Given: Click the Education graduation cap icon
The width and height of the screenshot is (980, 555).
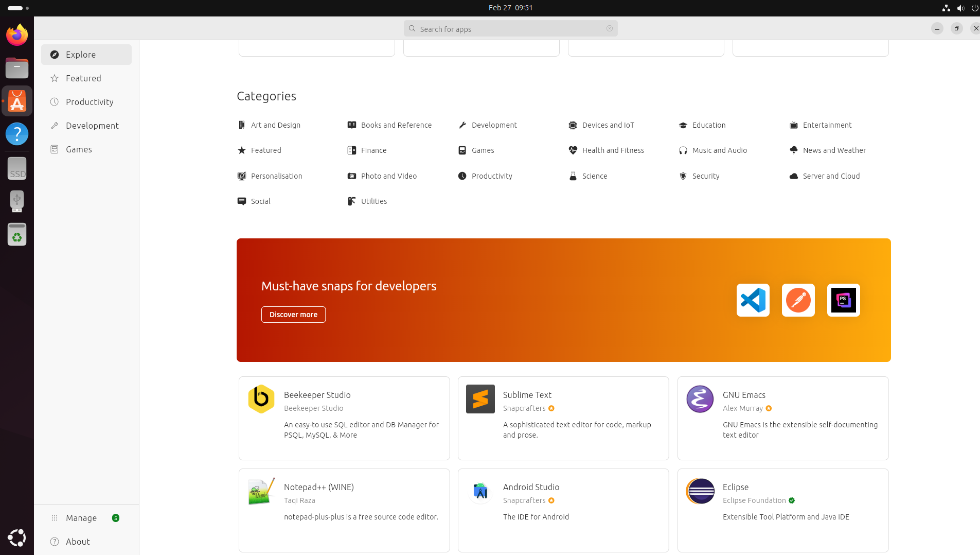Looking at the screenshot, I should point(683,125).
